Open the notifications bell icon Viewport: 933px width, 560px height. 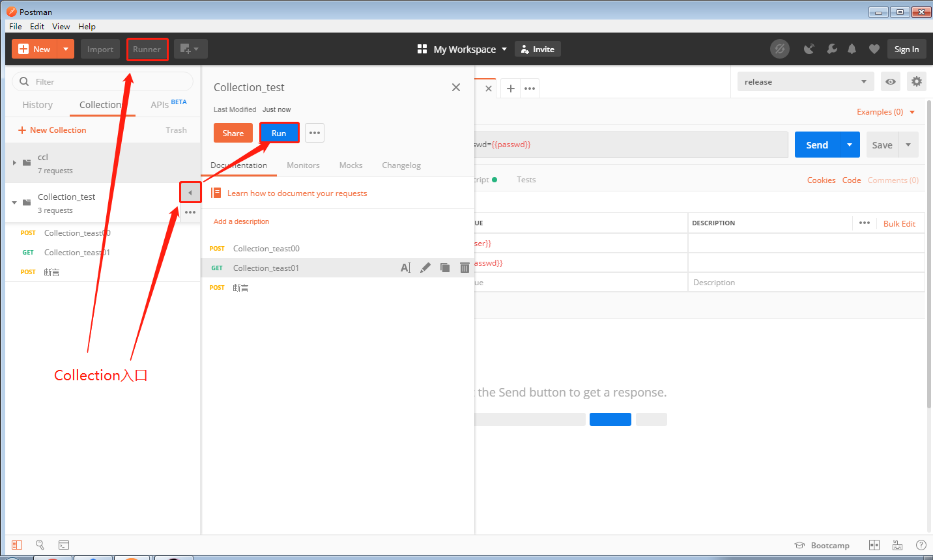(x=852, y=49)
